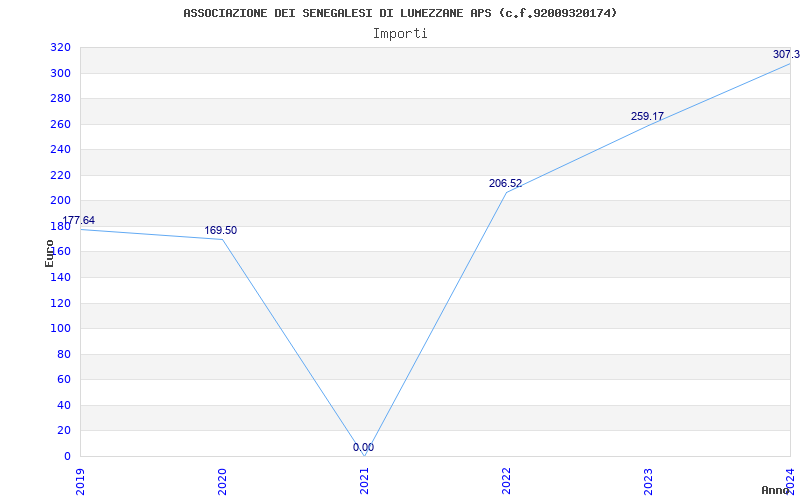Click the 'Anno' x-axis label
800x500 pixels.
775,490
